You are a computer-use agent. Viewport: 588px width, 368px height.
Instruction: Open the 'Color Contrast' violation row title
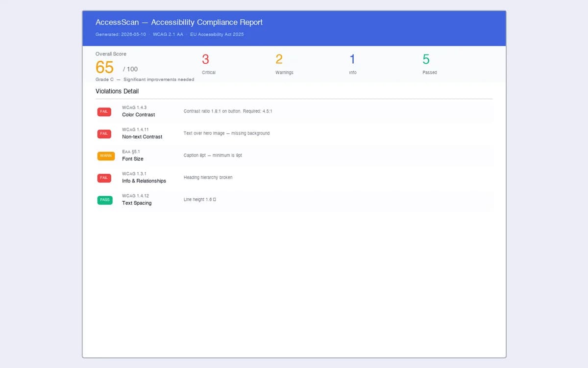click(x=138, y=115)
